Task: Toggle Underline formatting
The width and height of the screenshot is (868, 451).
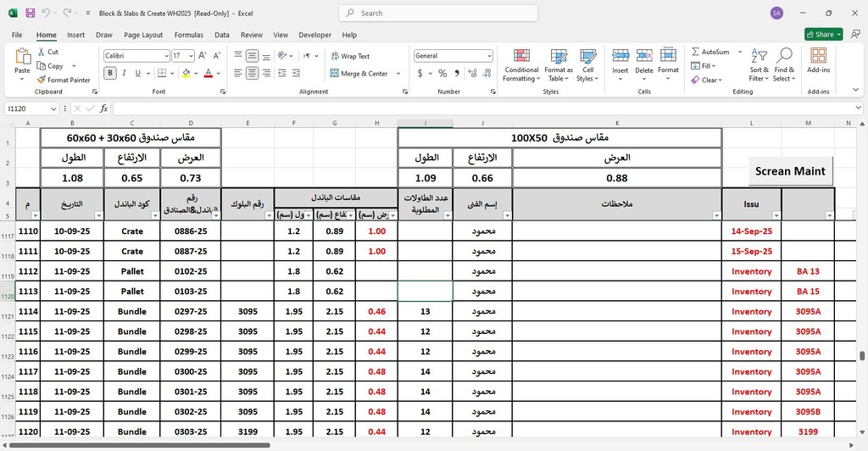Action: pos(138,73)
